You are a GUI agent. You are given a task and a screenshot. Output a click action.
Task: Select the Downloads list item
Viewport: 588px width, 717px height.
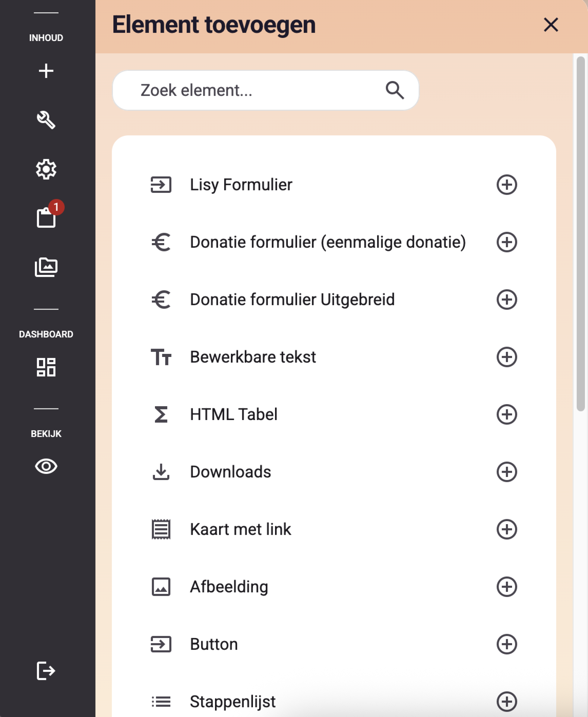coord(334,471)
